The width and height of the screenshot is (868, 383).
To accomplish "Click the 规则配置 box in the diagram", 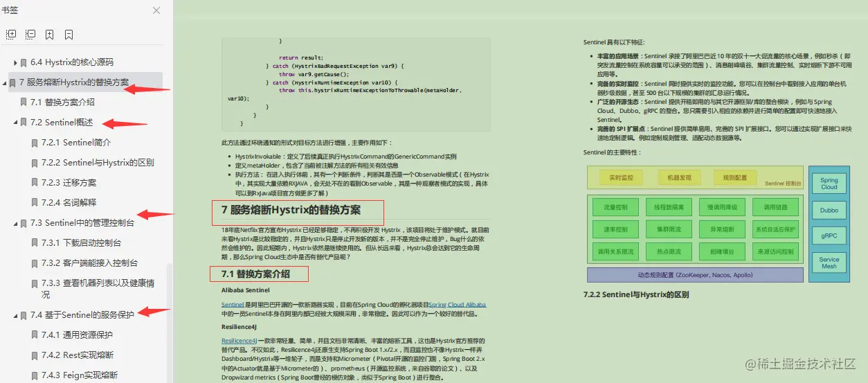I will click(x=734, y=178).
